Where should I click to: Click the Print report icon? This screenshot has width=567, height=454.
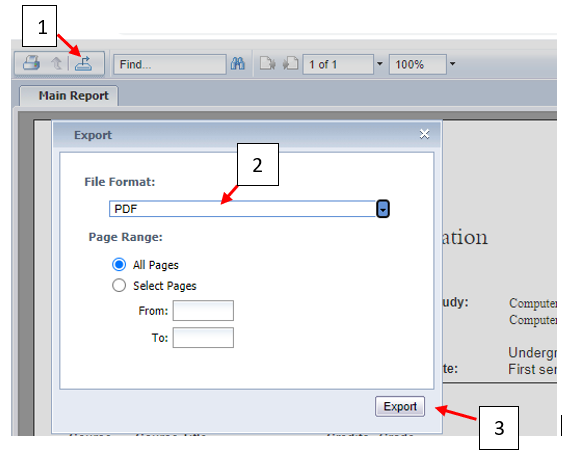[31, 63]
